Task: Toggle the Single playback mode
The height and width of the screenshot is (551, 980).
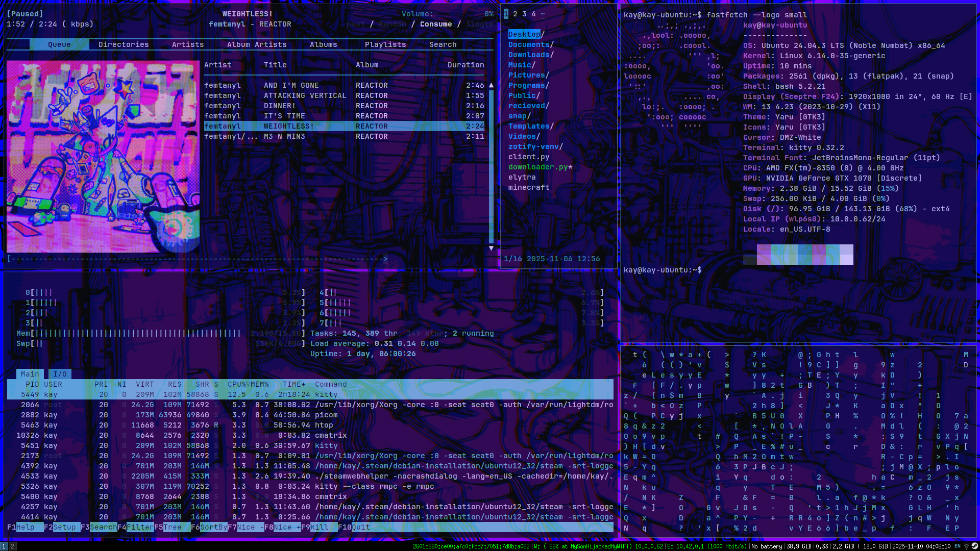Action: tap(479, 24)
